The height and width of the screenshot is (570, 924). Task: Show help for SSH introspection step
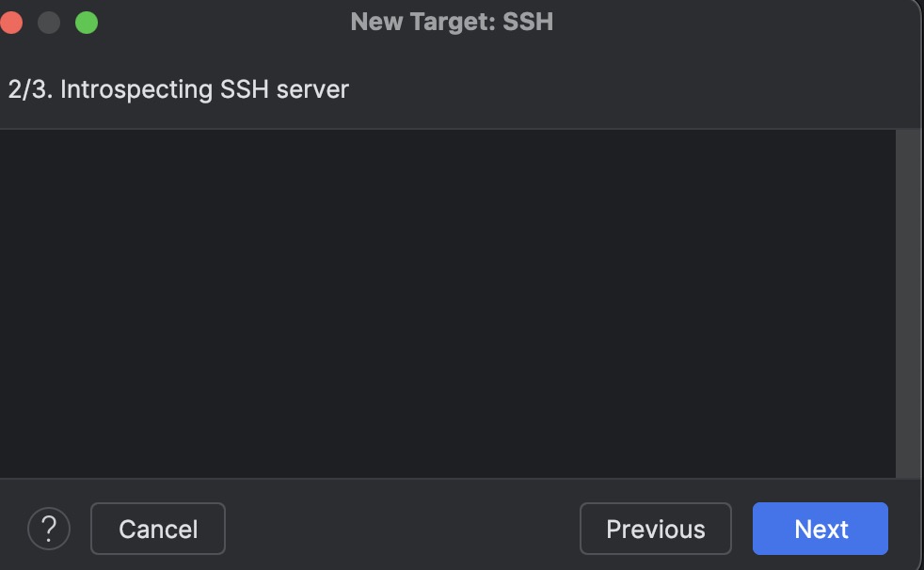click(x=49, y=529)
